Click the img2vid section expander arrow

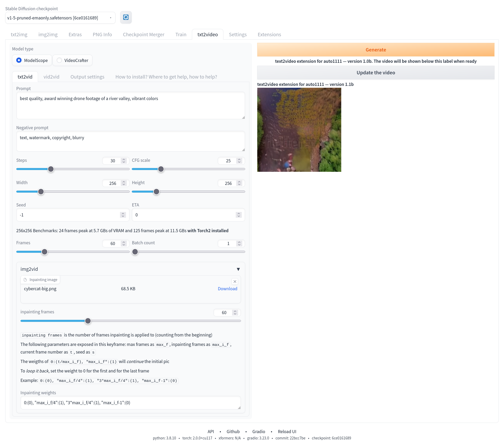coord(238,269)
